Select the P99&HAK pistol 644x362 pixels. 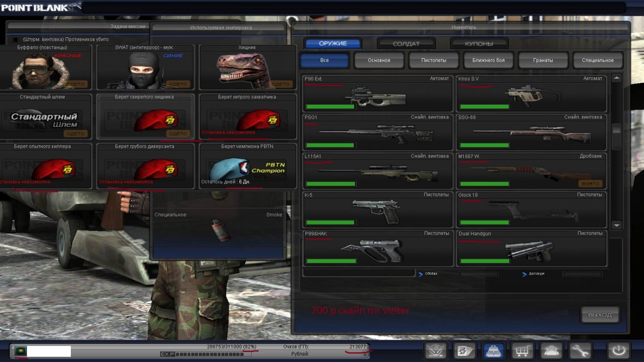pyautogui.click(x=378, y=248)
